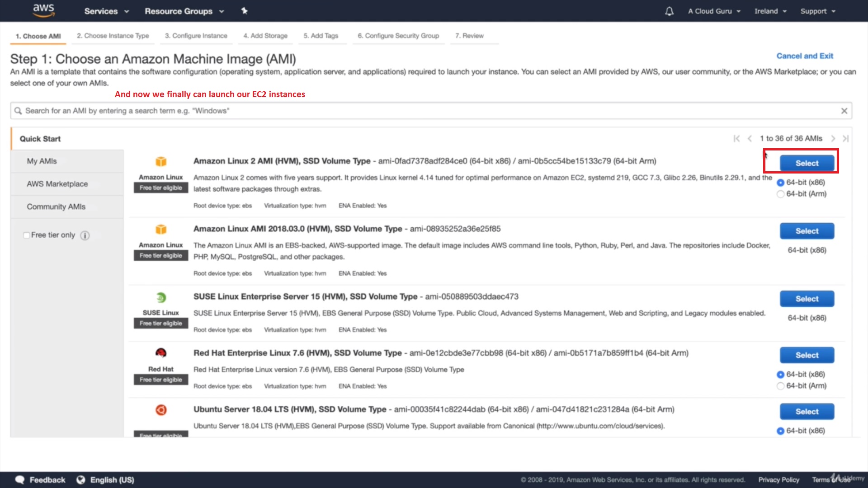The height and width of the screenshot is (488, 868).
Task: Select the SUSE Linux Enterprise Server AMI
Action: 807,299
